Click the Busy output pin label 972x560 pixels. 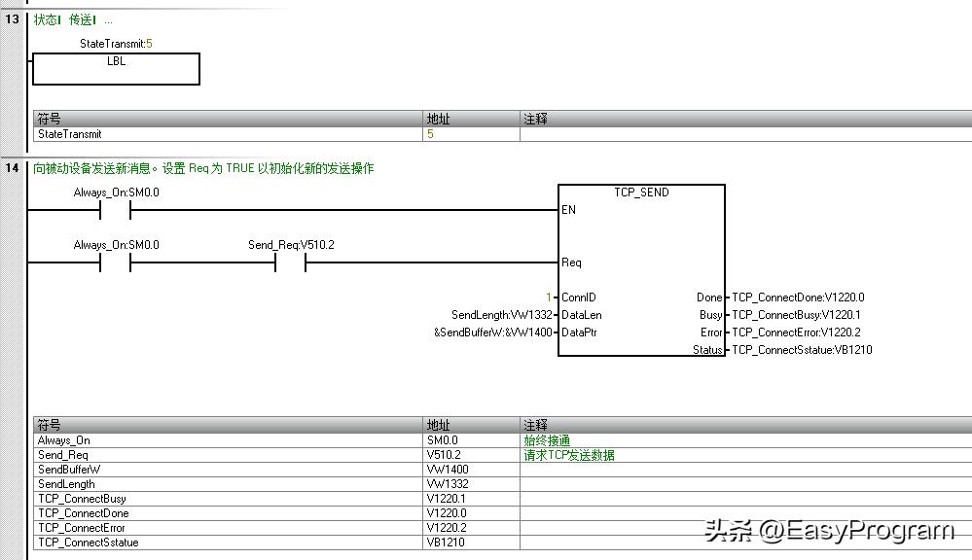click(711, 315)
